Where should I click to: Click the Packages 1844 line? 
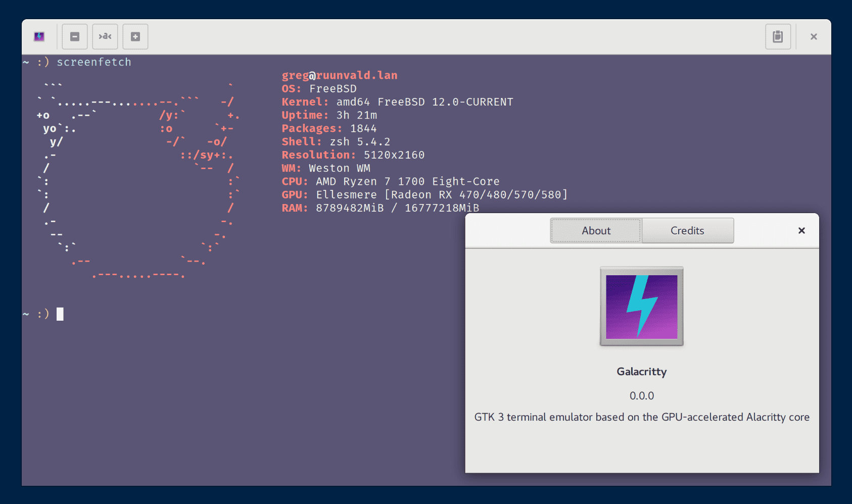329,128
